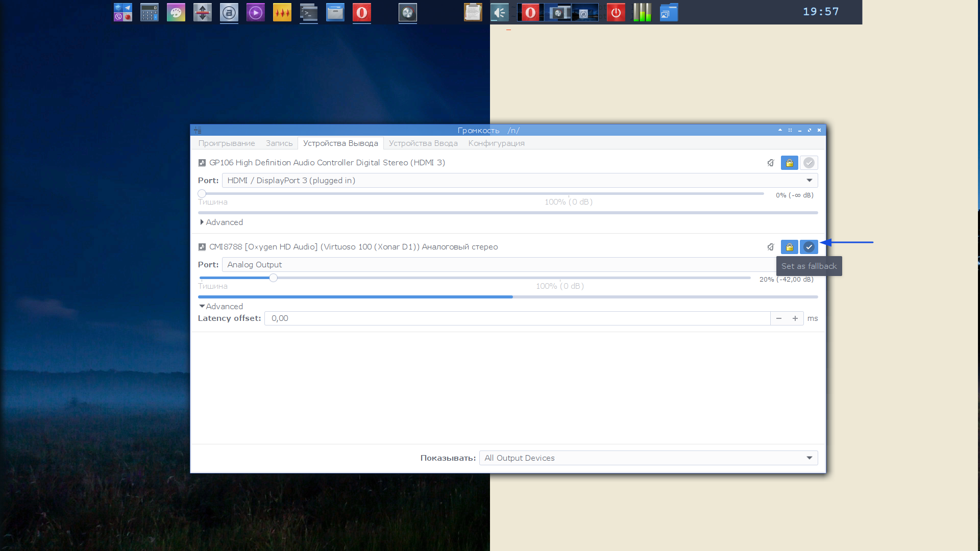This screenshot has width=980, height=551.
Task: Click the red power button icon
Action: 616,12
